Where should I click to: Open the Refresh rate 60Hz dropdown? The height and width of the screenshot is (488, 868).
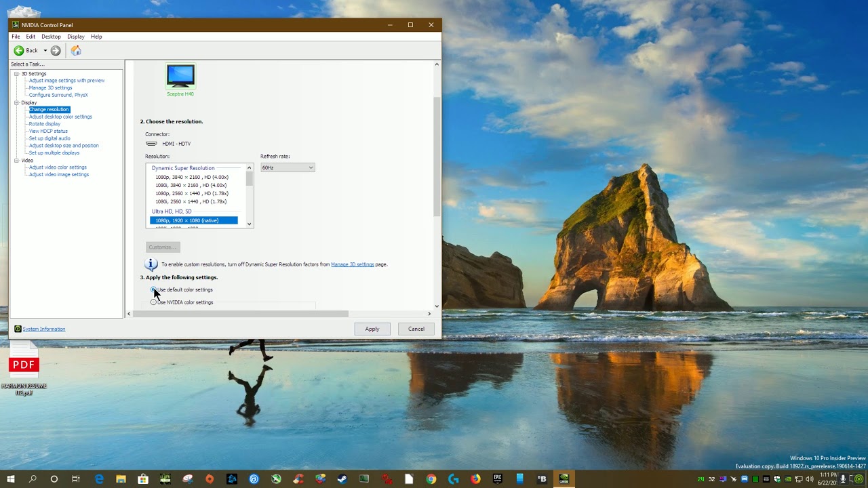[288, 167]
